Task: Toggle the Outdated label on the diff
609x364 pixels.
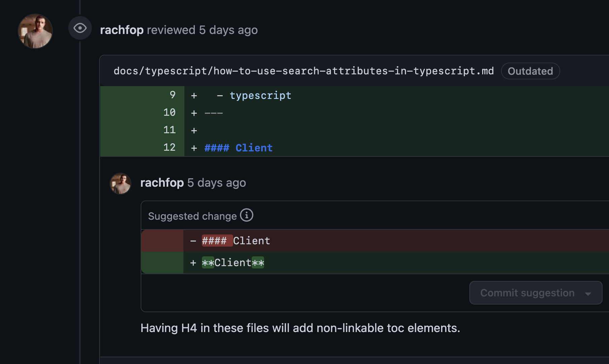Action: [530, 71]
